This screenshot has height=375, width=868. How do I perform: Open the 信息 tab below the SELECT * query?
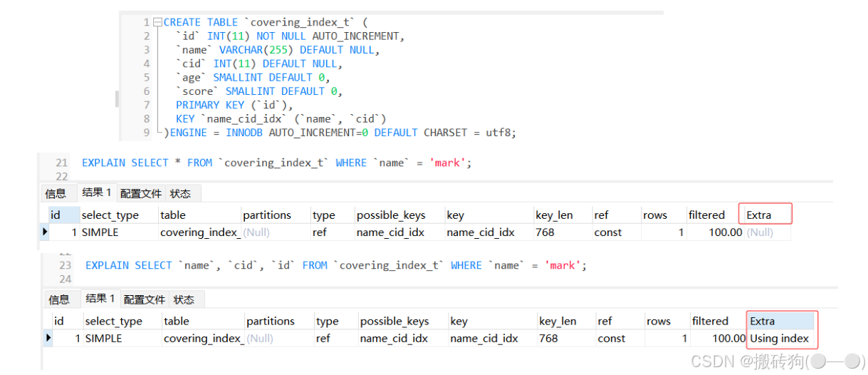coord(56,193)
